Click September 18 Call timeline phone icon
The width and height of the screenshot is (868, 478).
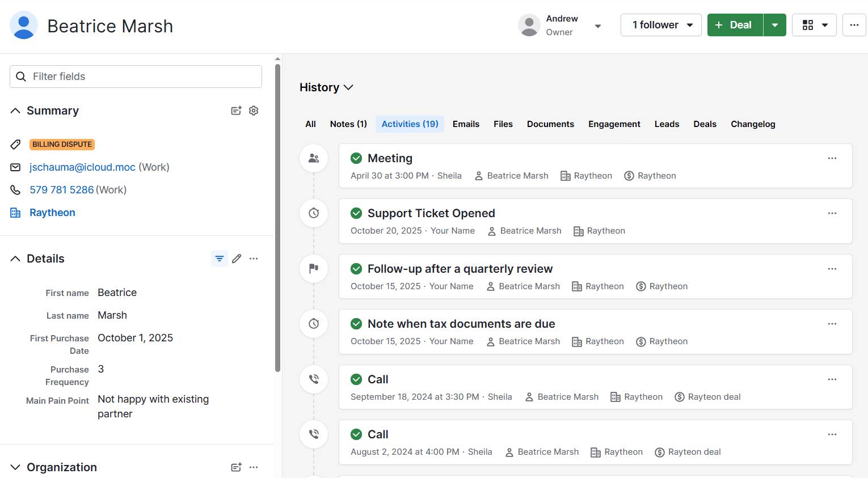coord(314,379)
